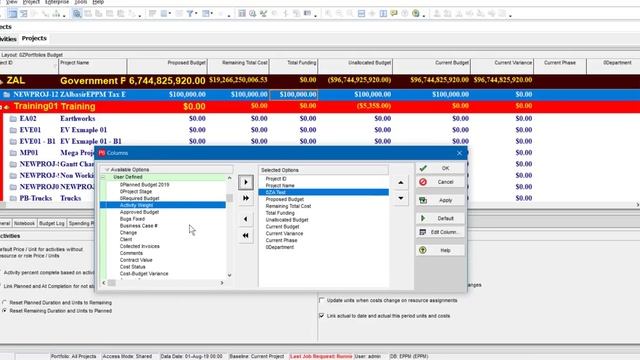Remove all columns with double left arrow

pos(246,236)
